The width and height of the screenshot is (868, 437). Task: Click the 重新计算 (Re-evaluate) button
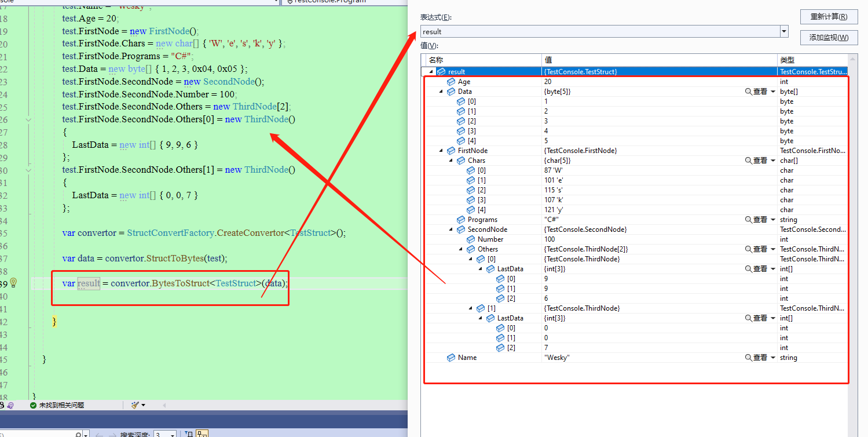pyautogui.click(x=829, y=17)
